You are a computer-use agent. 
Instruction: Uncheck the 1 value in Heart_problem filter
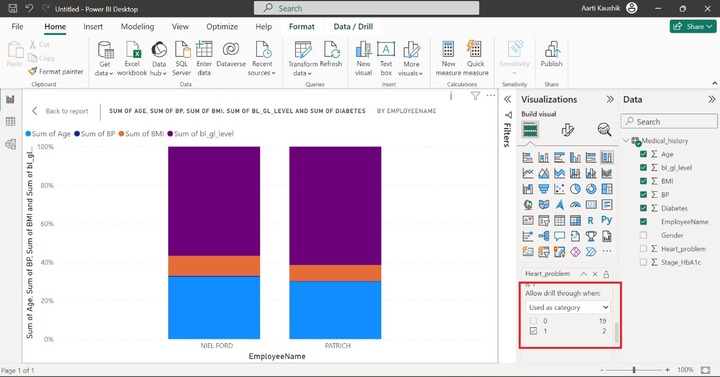pos(533,331)
